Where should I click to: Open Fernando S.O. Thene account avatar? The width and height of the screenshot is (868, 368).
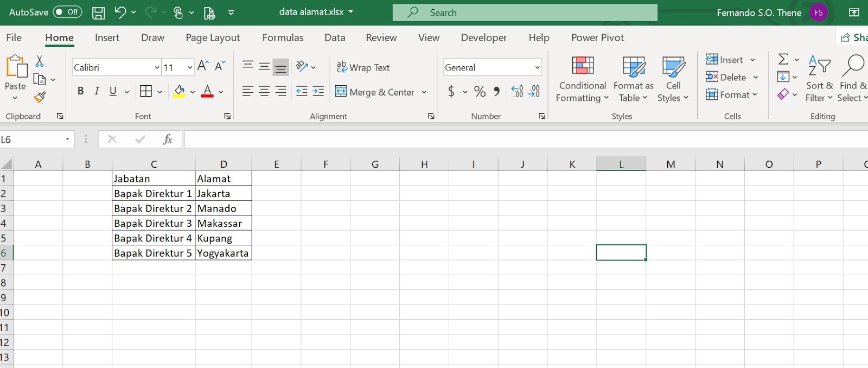click(x=819, y=12)
